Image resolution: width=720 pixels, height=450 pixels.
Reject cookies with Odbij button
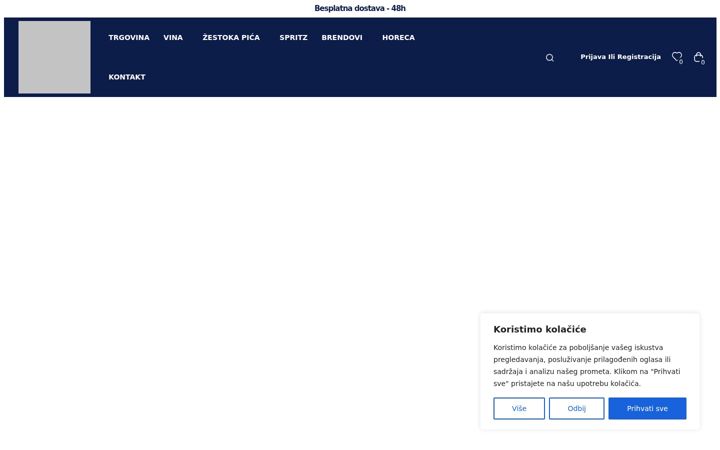pyautogui.click(x=576, y=408)
